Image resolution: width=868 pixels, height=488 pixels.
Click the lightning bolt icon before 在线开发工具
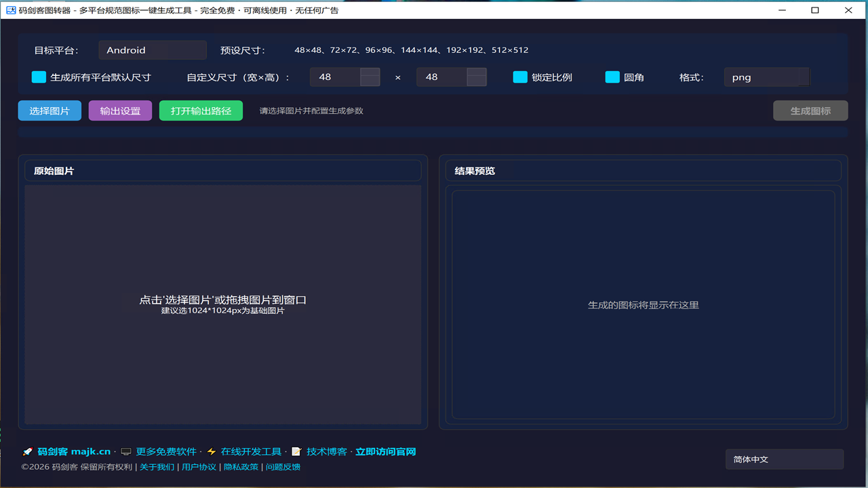tap(212, 452)
